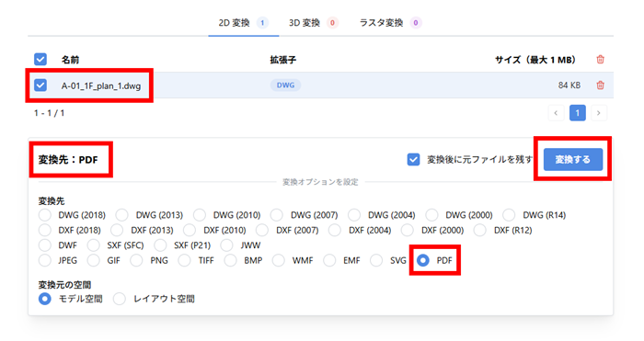The height and width of the screenshot is (341, 644).
Task: Click サイズ（最大 1 MB） column header
Action: pyautogui.click(x=535, y=60)
